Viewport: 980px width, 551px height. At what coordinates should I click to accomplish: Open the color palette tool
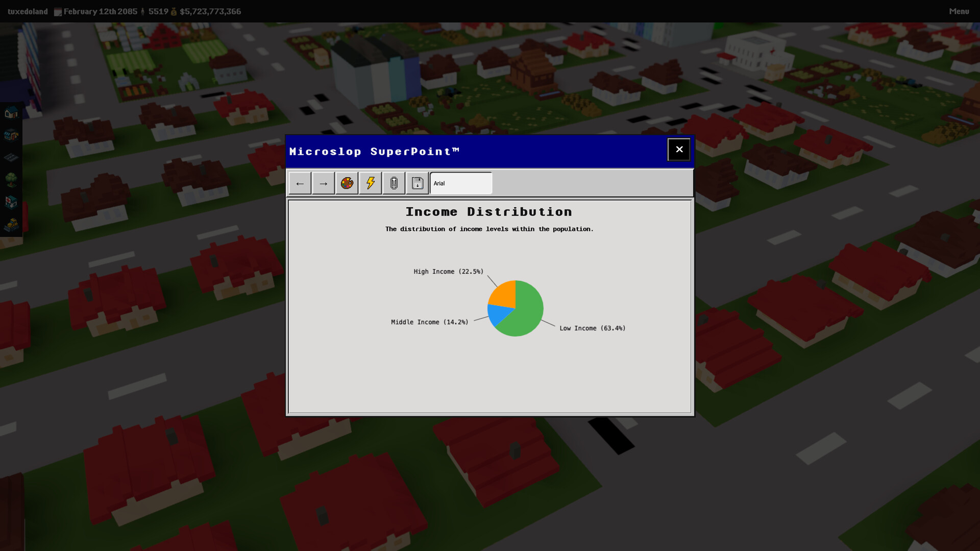pyautogui.click(x=347, y=183)
